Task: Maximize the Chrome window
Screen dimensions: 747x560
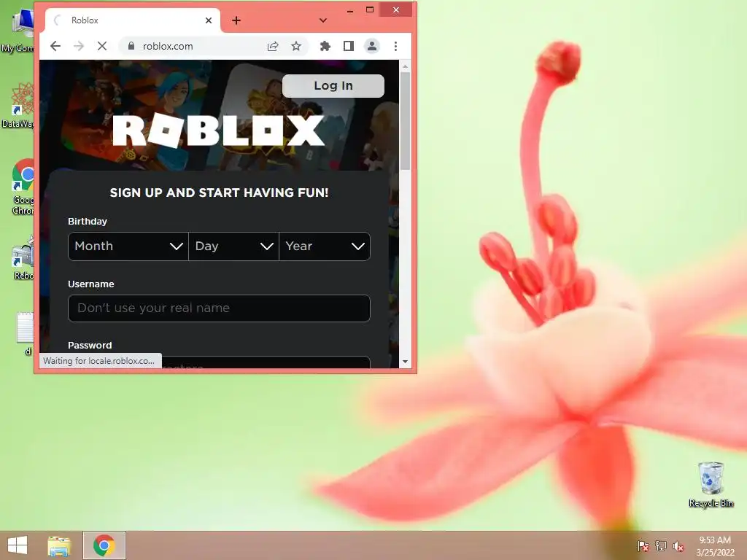Action: click(370, 10)
